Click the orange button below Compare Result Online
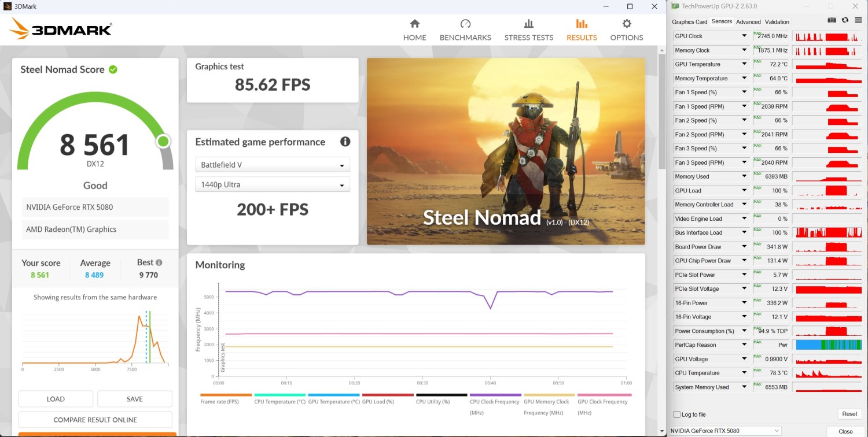The image size is (868, 437). point(97,434)
